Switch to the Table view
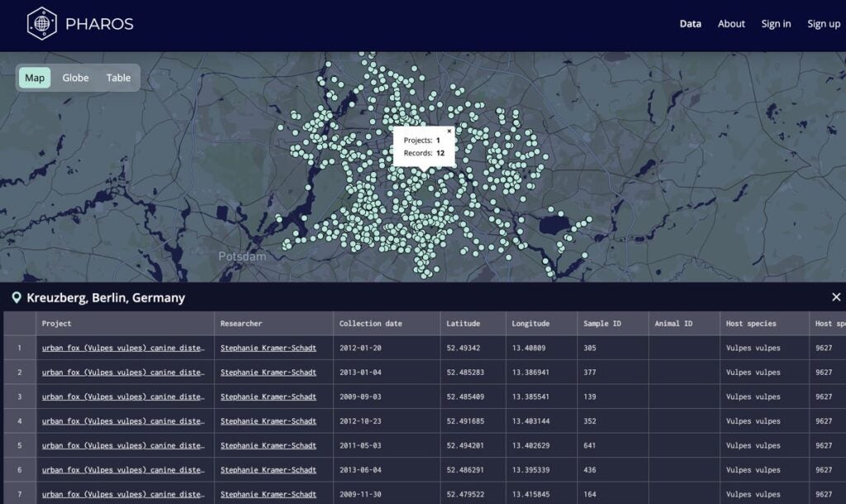 118,78
